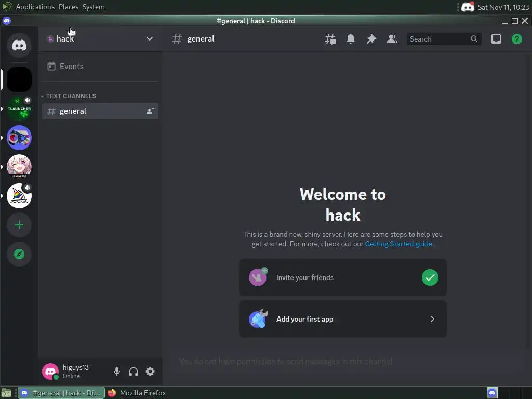The image size is (532, 399).
Task: Click higuys13 user avatar
Action: tap(50, 371)
